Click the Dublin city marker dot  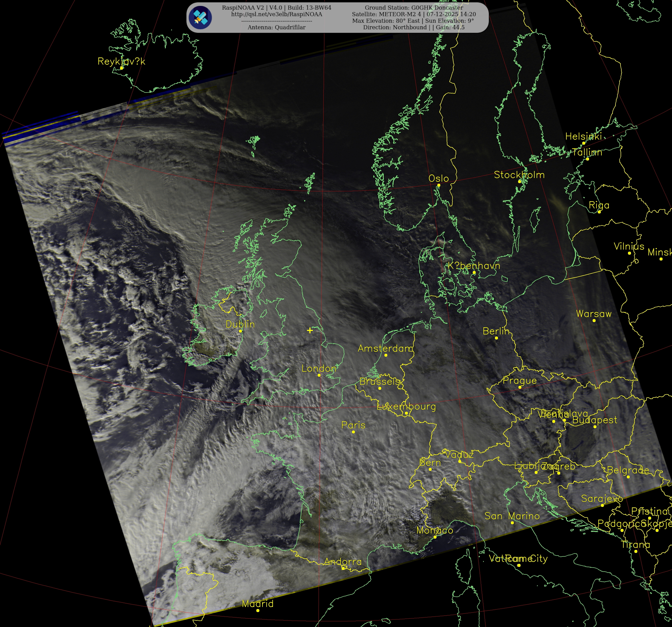(241, 331)
